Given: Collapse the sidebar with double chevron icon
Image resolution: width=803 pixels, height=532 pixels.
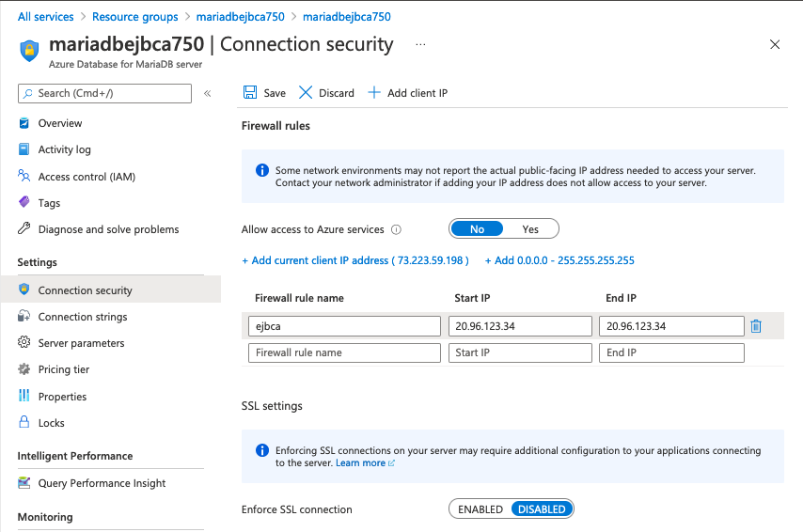Looking at the screenshot, I should pos(208,93).
